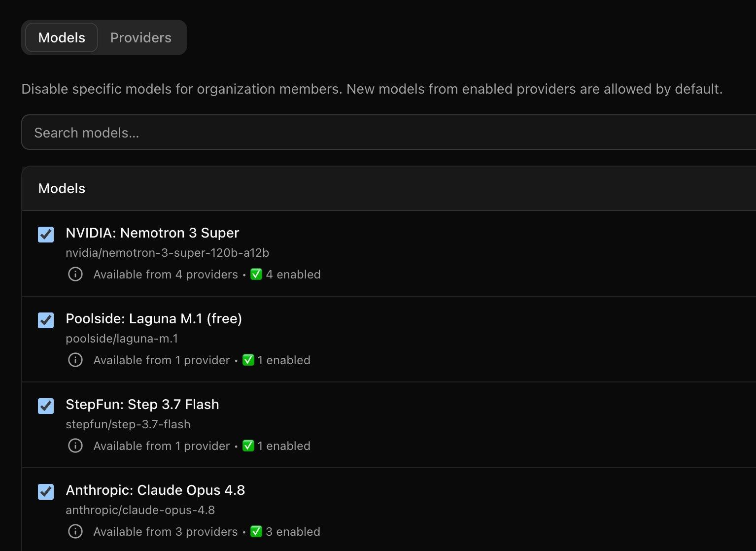
Task: Click the green check icon beside '4 enabled'
Action: click(256, 274)
